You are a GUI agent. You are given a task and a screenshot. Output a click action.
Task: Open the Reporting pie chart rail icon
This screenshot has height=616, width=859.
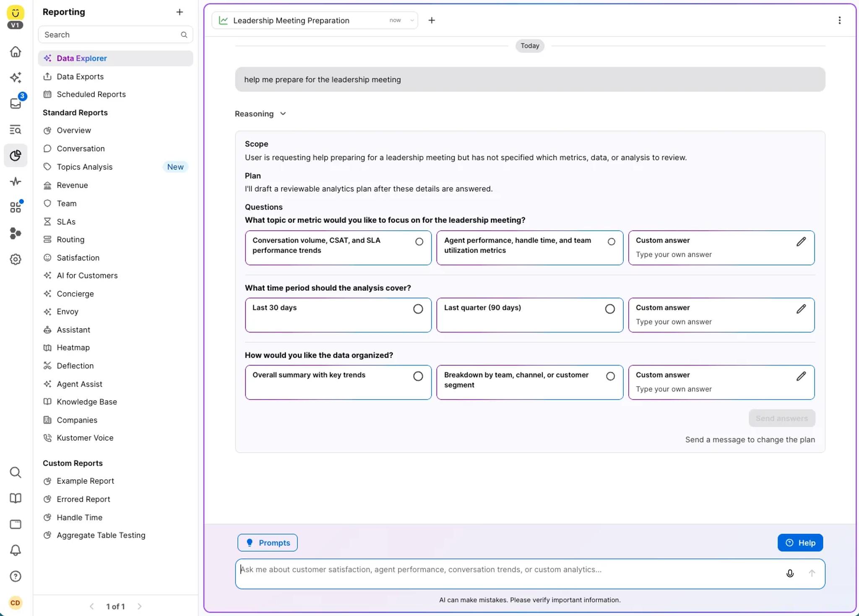[x=16, y=156]
